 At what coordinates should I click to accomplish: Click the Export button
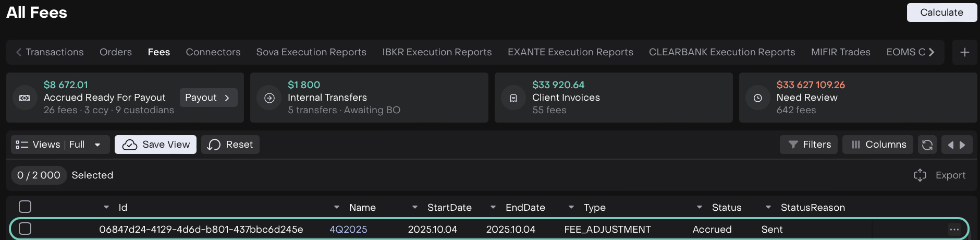point(940,175)
